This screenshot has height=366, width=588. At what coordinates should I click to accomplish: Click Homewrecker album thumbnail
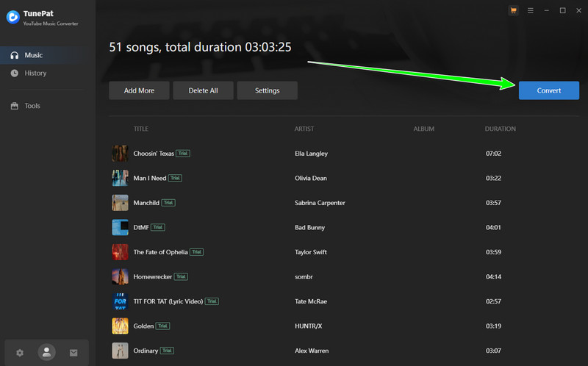pyautogui.click(x=120, y=277)
